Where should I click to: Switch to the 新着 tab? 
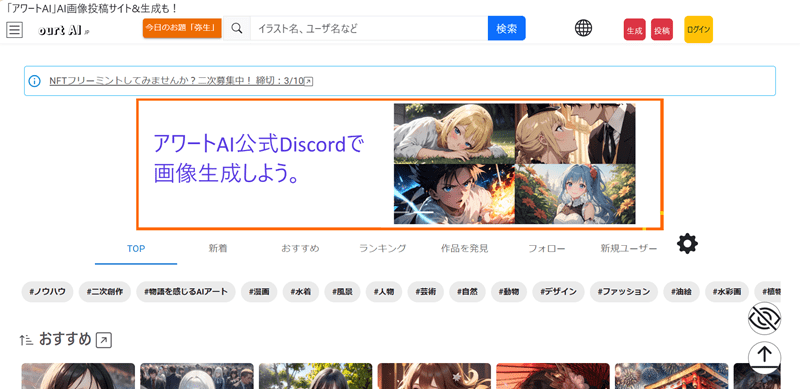point(218,249)
